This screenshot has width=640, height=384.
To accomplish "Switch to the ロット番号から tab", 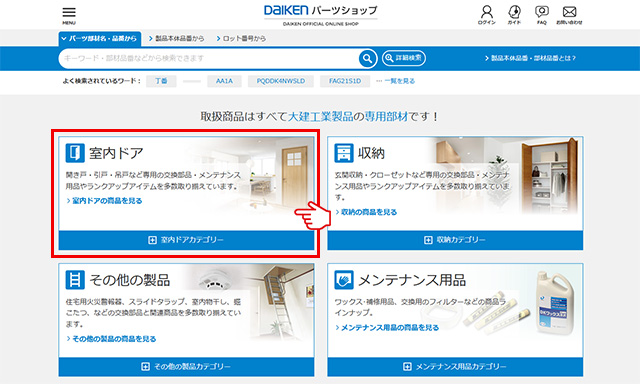I will 241,38.
